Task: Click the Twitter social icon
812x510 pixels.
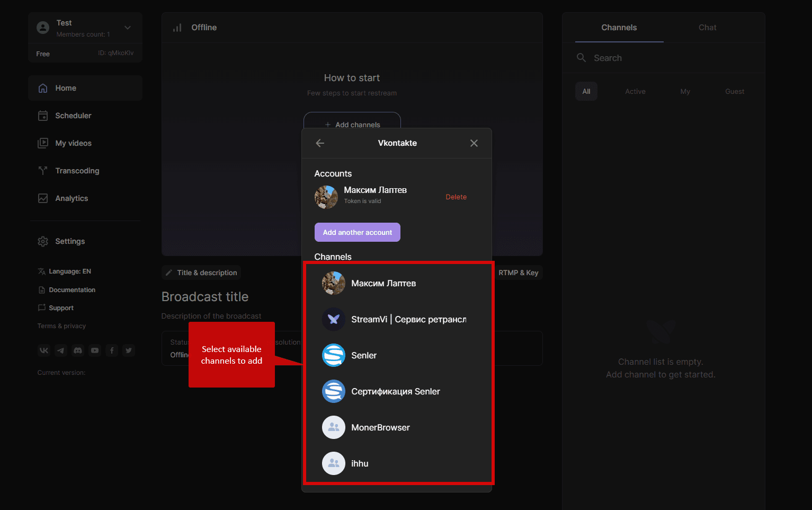Action: click(x=129, y=350)
